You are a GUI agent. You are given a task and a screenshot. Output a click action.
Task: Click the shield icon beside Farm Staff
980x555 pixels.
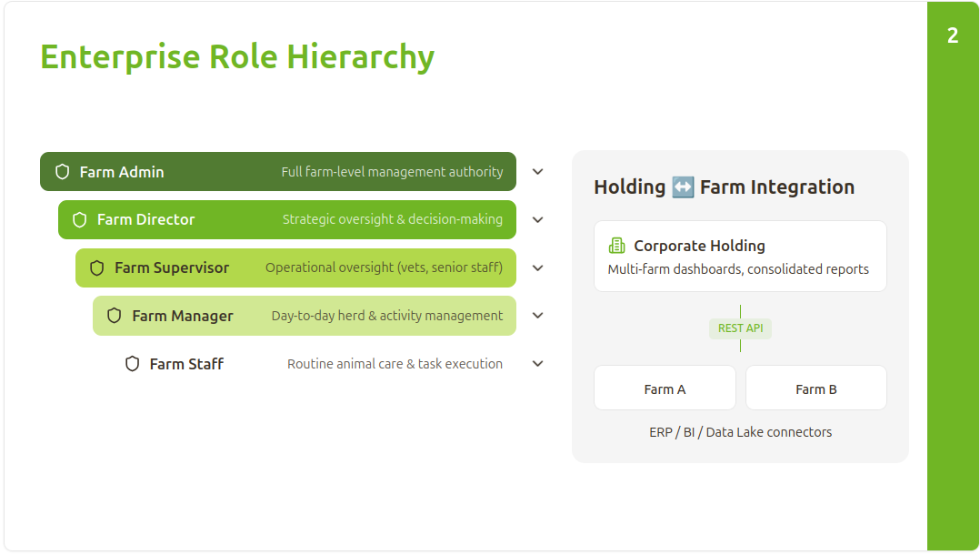pos(132,364)
